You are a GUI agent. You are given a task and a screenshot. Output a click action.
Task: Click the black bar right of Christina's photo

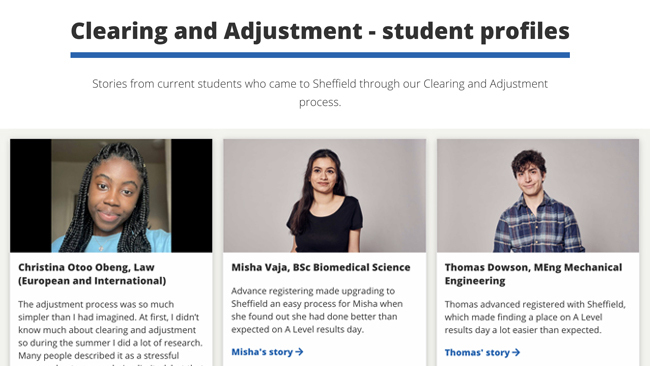pos(192,196)
